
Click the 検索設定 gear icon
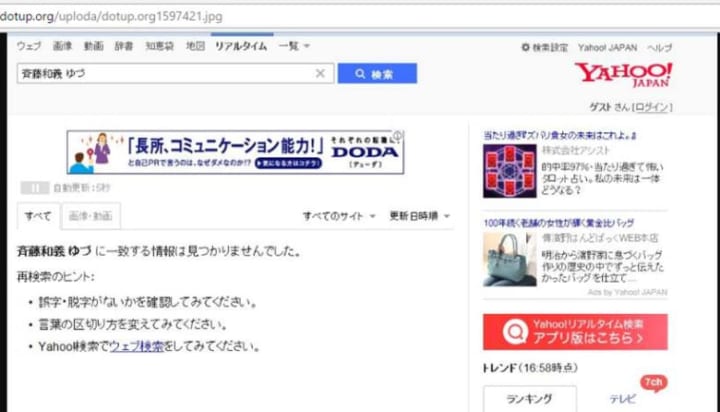526,47
